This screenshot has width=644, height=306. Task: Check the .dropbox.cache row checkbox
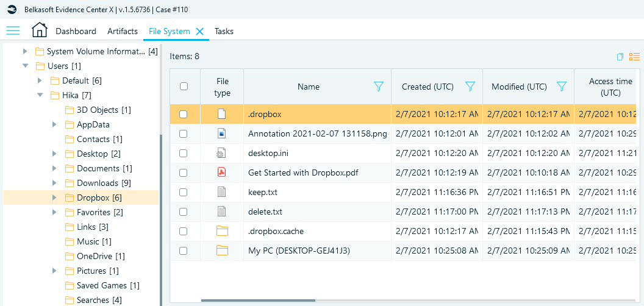coord(184,231)
